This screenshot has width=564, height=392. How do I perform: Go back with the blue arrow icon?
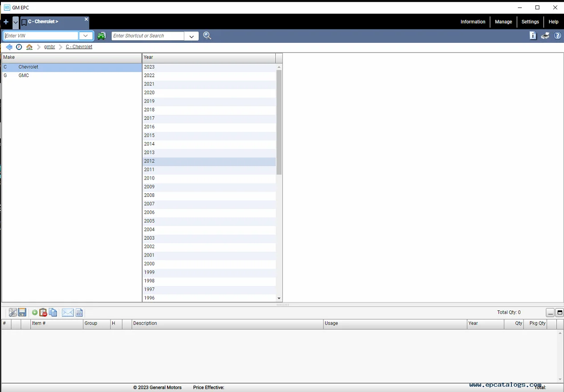point(9,47)
